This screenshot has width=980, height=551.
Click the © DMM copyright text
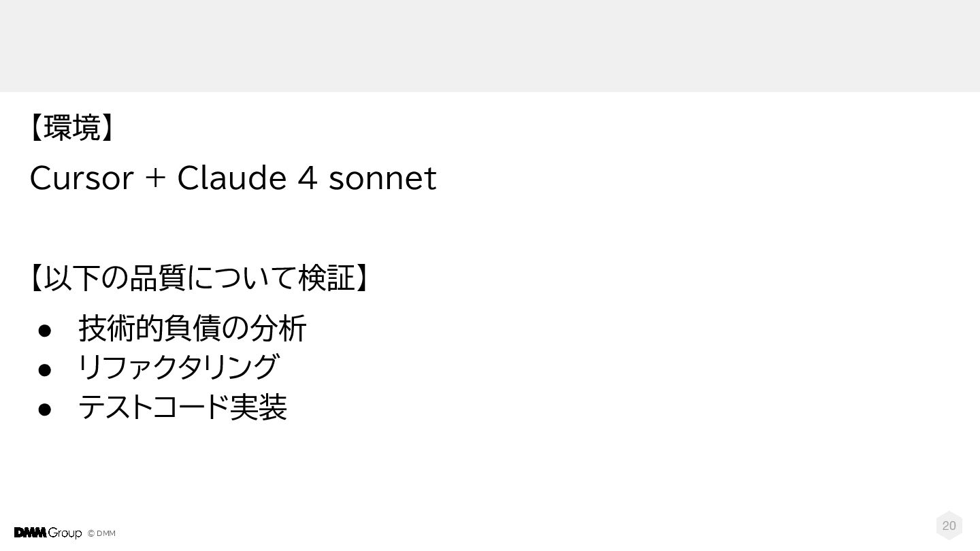(x=101, y=533)
